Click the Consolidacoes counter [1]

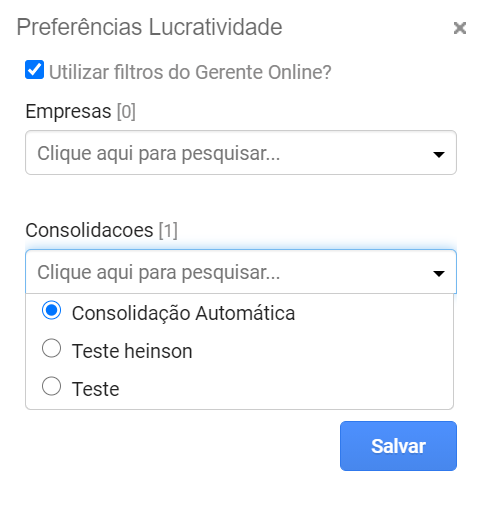168,230
